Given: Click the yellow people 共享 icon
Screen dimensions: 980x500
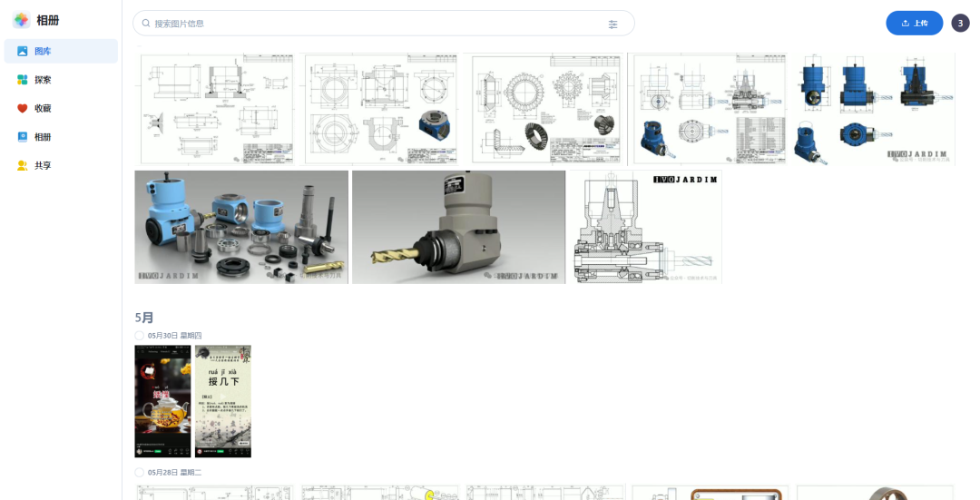Looking at the screenshot, I should [x=23, y=166].
